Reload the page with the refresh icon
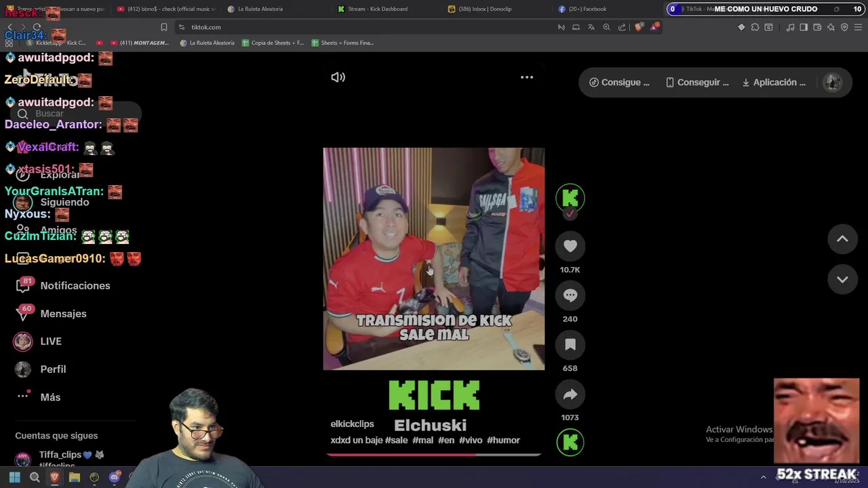 click(37, 27)
